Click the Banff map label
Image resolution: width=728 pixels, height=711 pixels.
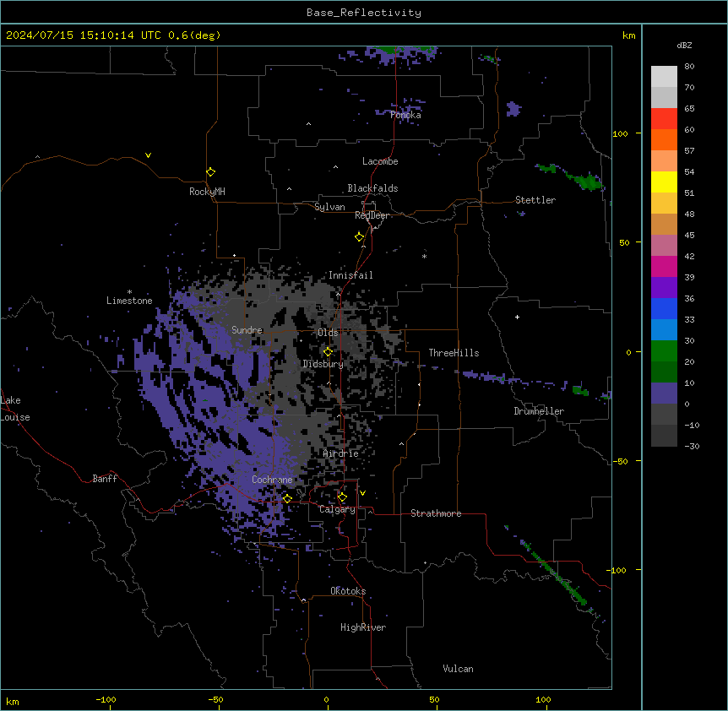pos(105,479)
